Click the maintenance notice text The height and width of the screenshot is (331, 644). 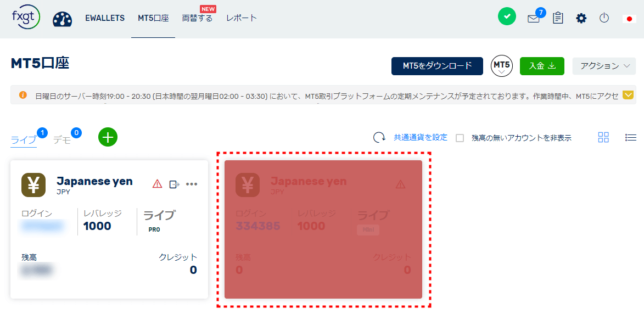coord(327,96)
